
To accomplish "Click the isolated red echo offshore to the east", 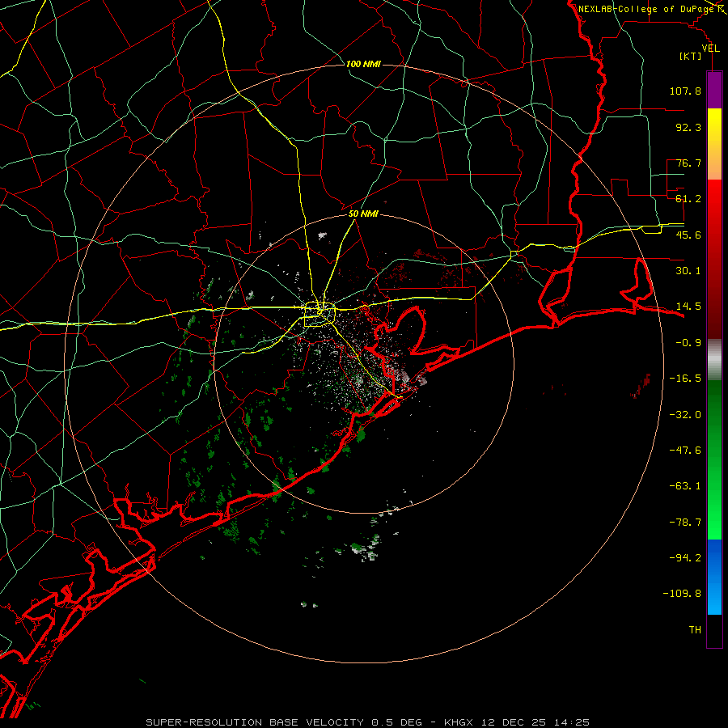I will click(641, 386).
